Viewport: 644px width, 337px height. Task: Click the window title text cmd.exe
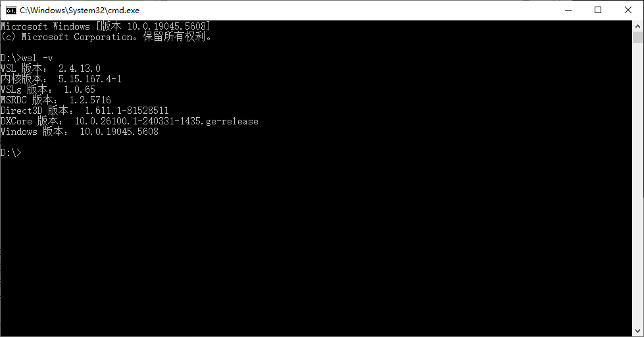(80, 11)
